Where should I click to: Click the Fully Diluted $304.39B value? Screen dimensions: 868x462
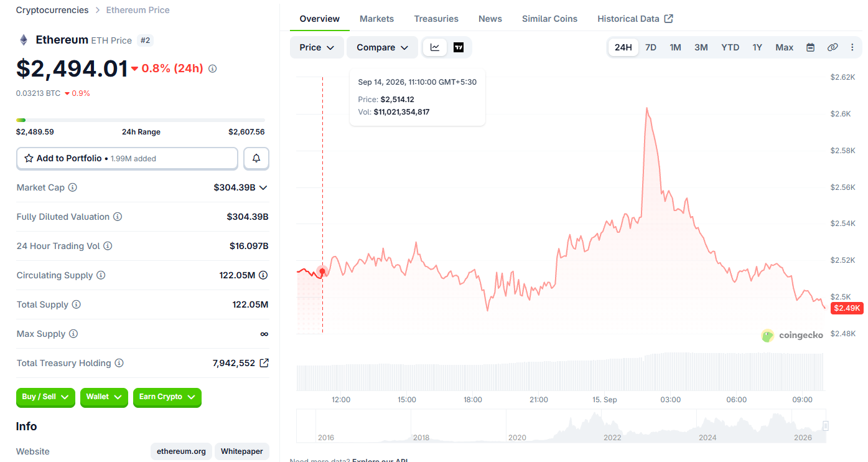pos(248,217)
